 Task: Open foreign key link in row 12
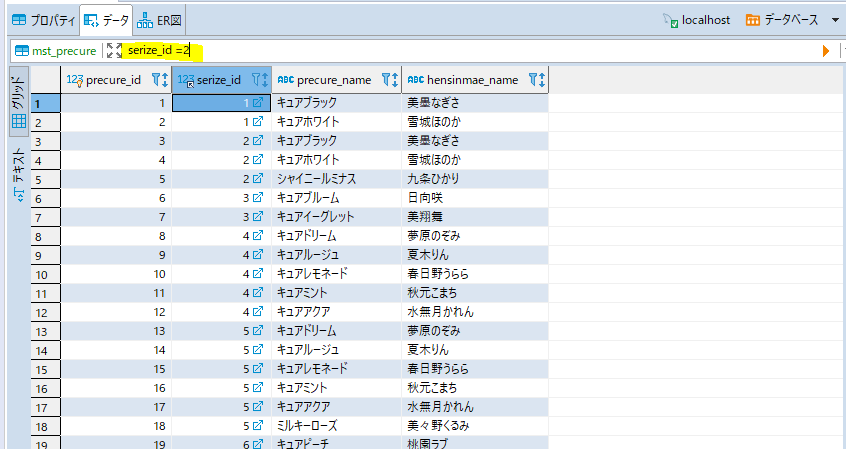tap(258, 311)
